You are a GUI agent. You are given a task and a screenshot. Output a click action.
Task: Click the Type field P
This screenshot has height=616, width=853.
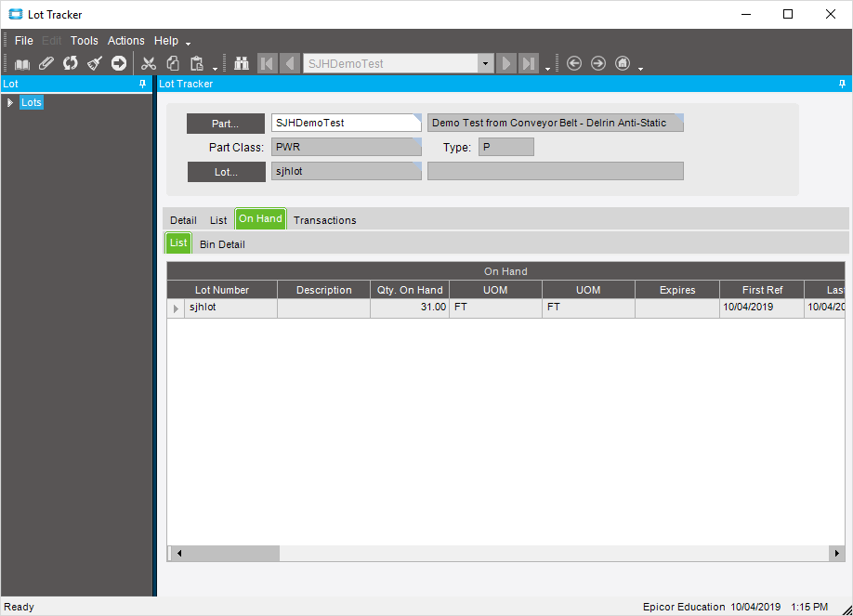pyautogui.click(x=505, y=147)
